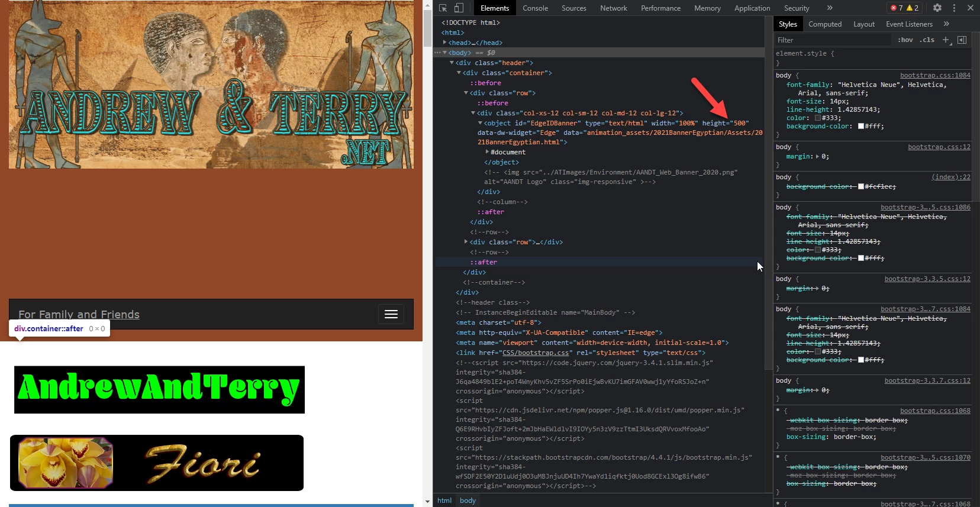Expand the margin shorthand in bootstrap.css:12 rule
This screenshot has height=507, width=980.
coord(817,156)
